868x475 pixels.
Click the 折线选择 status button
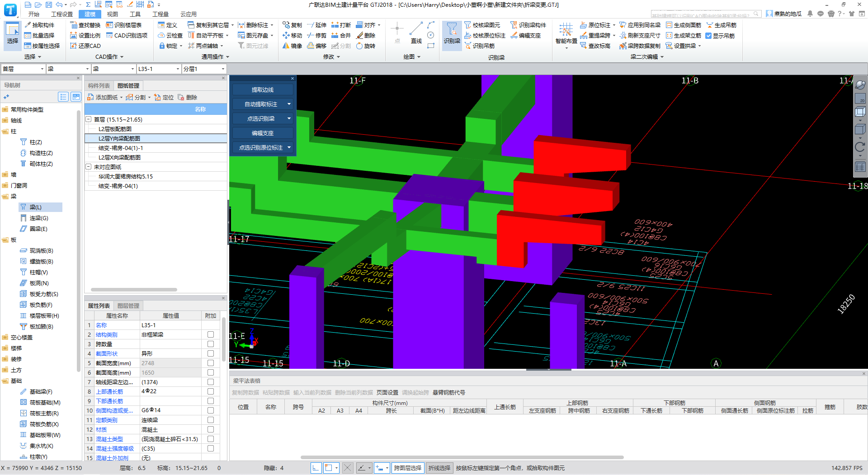[439, 468]
